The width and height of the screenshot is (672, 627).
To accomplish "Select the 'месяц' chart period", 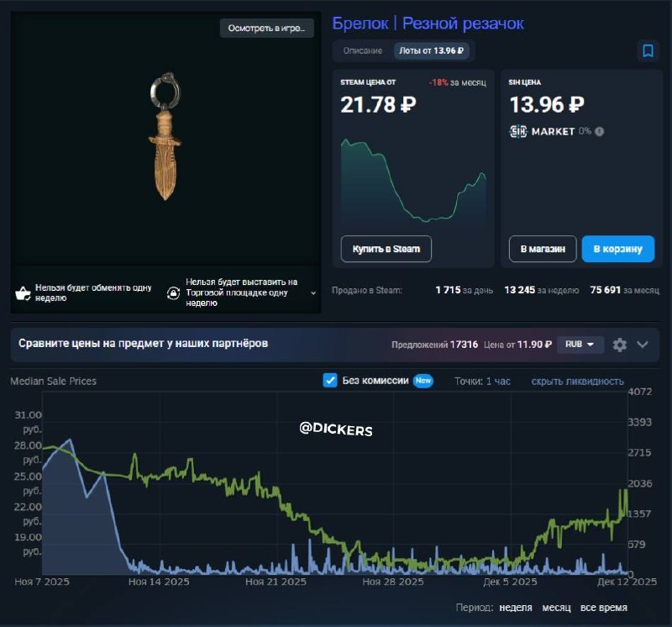I will coord(556,608).
